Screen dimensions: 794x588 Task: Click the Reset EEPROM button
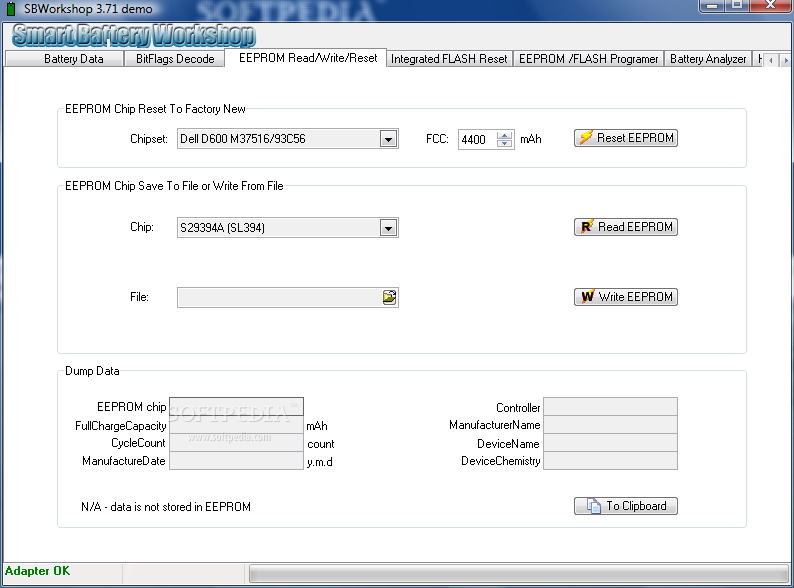(x=626, y=138)
